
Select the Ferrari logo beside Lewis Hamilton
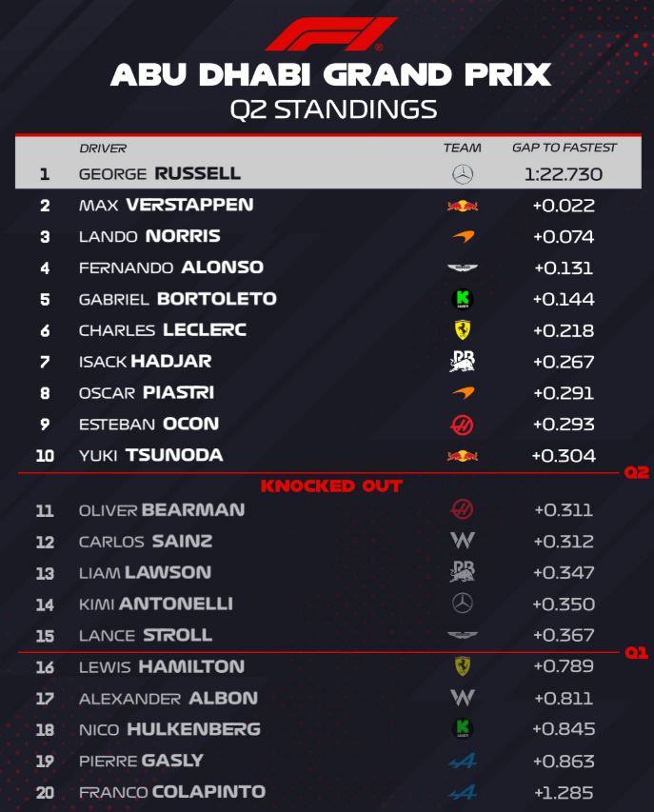tap(463, 666)
